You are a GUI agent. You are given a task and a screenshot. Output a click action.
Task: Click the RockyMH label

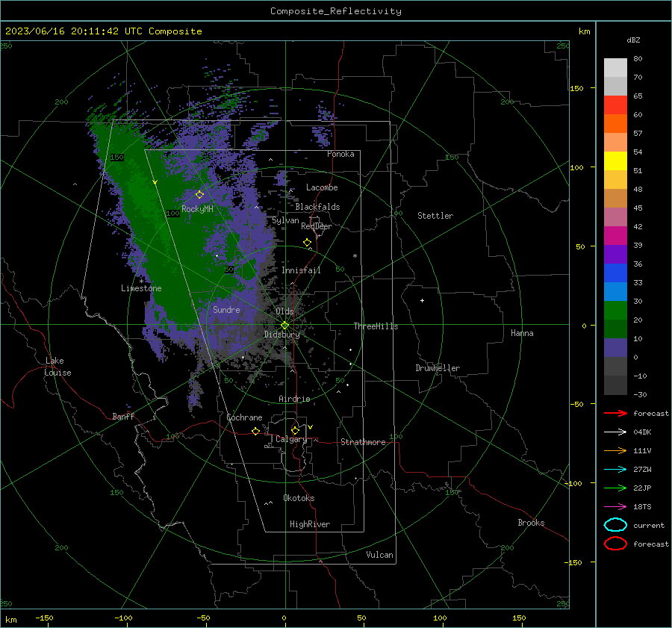click(x=197, y=209)
